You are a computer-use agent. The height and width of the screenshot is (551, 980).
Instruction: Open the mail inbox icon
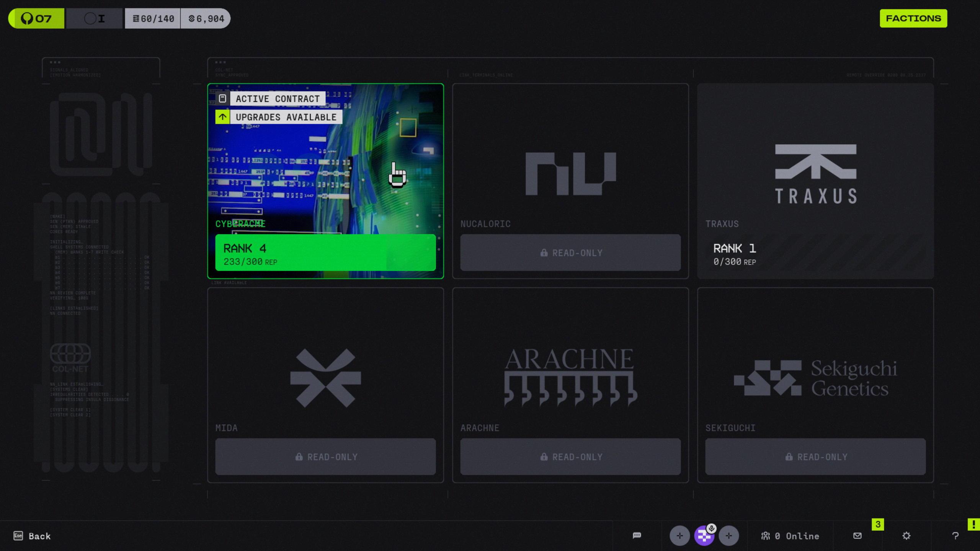(857, 535)
